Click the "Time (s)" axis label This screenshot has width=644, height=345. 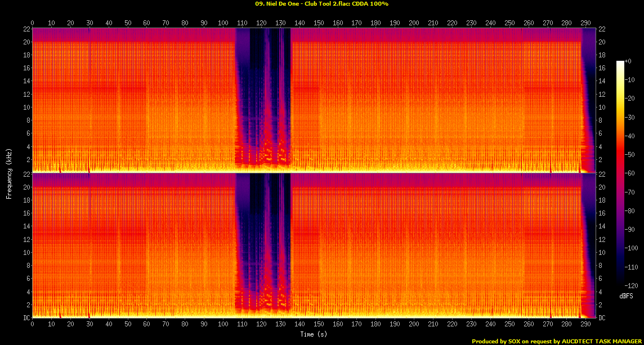pyautogui.click(x=313, y=334)
